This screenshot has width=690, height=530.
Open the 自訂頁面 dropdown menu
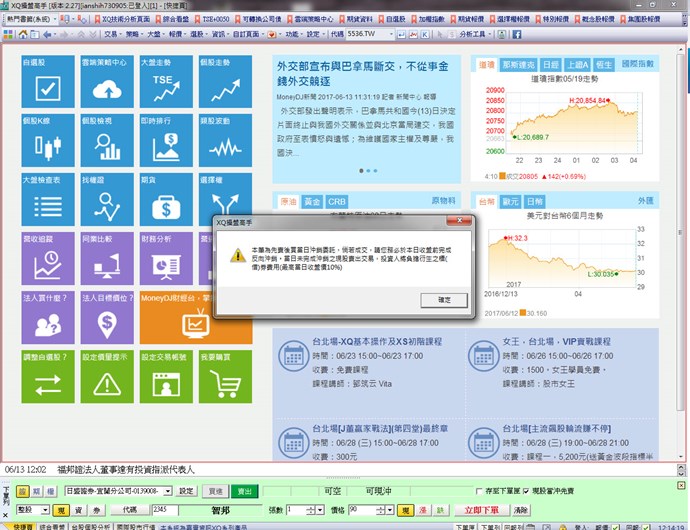[x=248, y=34]
